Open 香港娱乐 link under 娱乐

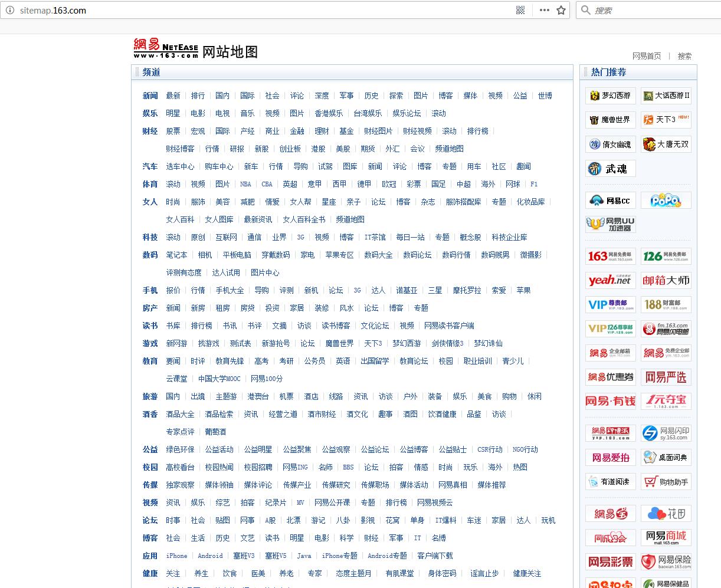[x=329, y=113]
